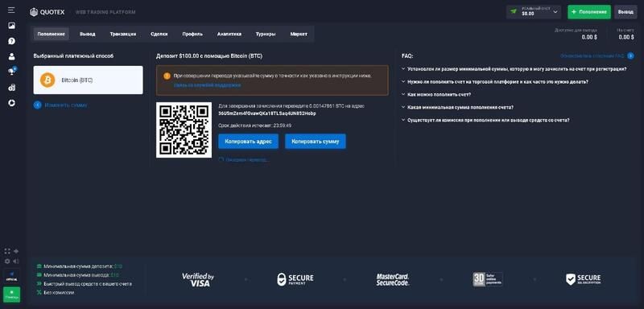Switch to the Вывод tab
The image size is (644, 309).
[88, 34]
